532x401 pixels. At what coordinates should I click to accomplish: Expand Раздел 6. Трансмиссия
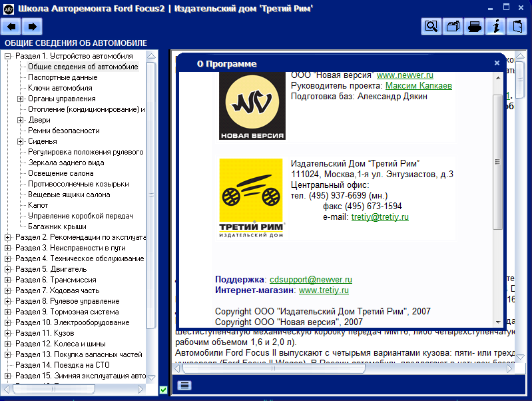(7, 280)
